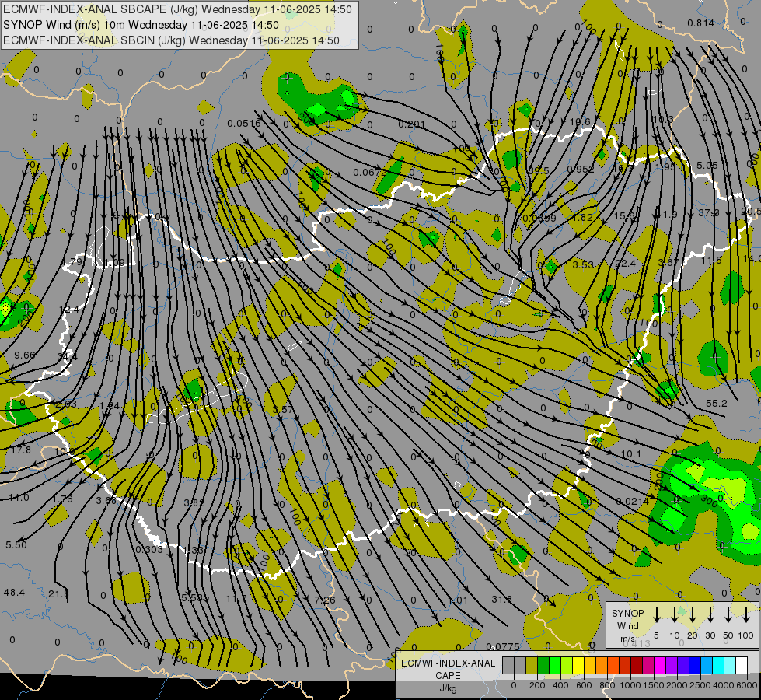Click the 'ECMWF-INDEX-ANAL' legend label
Image resolution: width=761 pixels, height=700 pixels.
pyautogui.click(x=448, y=663)
